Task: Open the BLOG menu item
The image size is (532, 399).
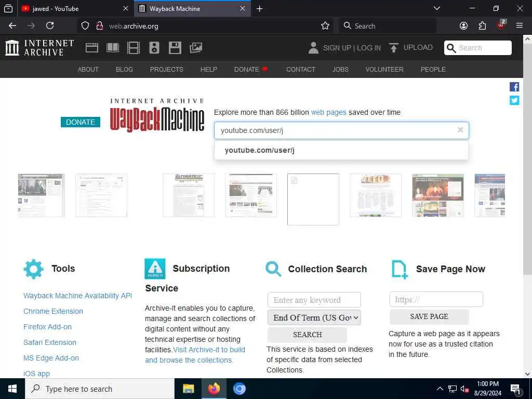Action: tap(124, 69)
